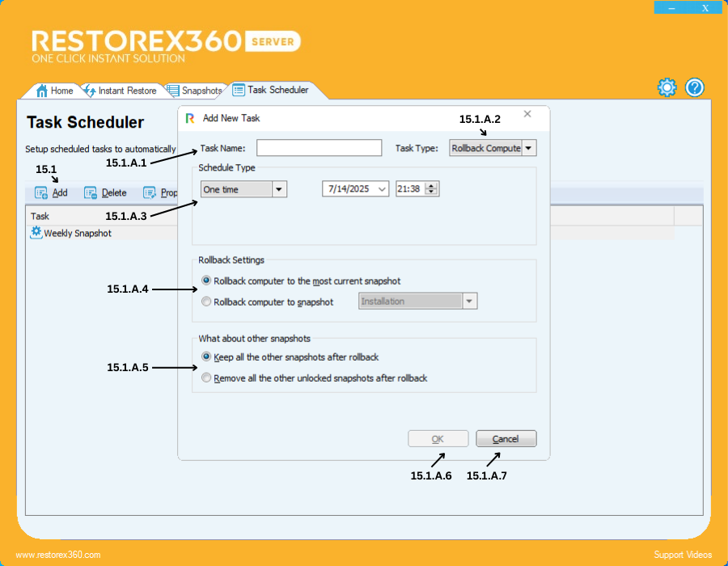Click the Instant Restore arrows icon
Viewport: 728px width, 566px height.
coord(90,91)
